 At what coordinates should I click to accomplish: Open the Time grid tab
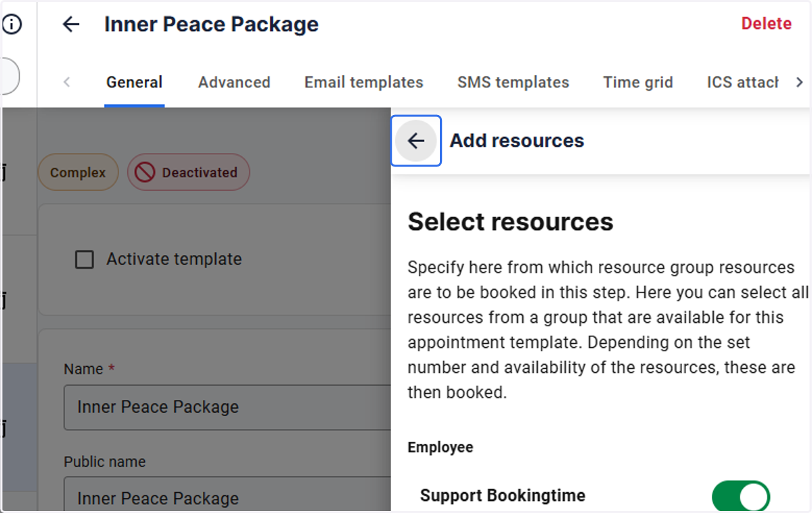638,83
